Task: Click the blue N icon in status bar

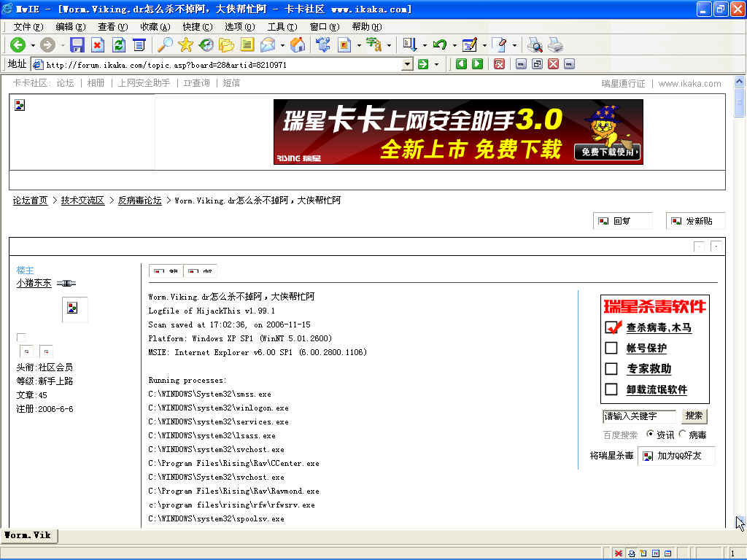Action: click(x=656, y=553)
